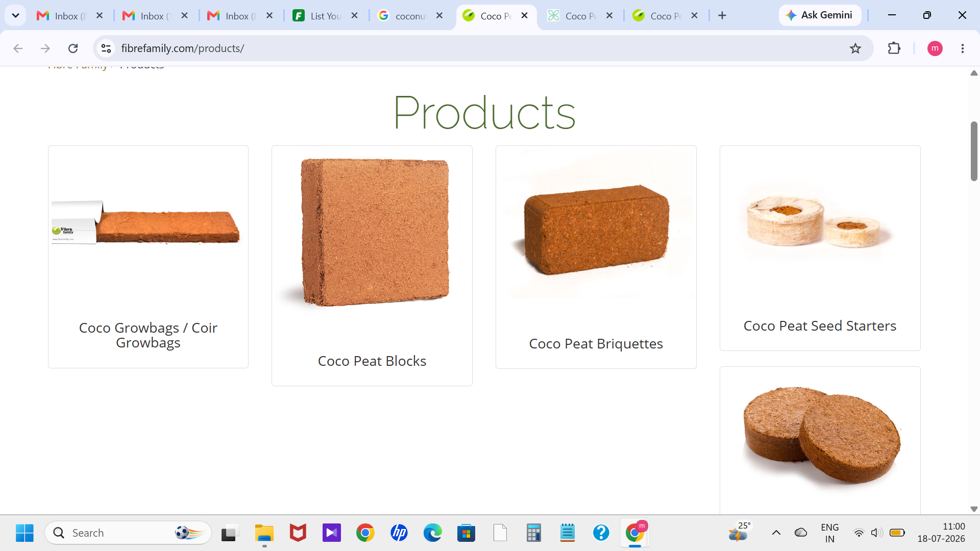Open the Chrome profile avatar
The image size is (980, 551).
click(x=935, y=48)
